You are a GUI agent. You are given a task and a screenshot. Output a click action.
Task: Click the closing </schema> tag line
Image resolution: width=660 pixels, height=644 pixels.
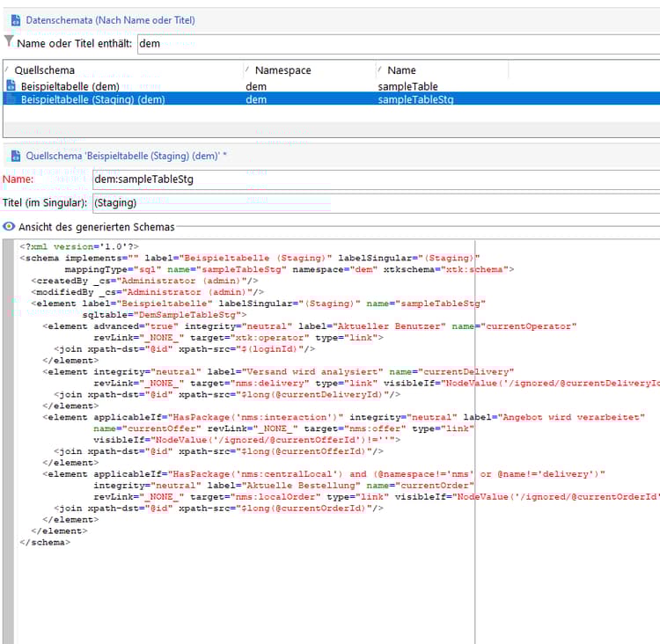coord(46,542)
